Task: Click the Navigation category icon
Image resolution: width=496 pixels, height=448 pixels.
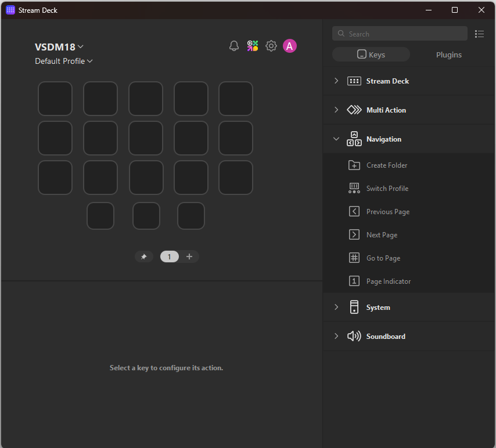Action: [x=354, y=139]
